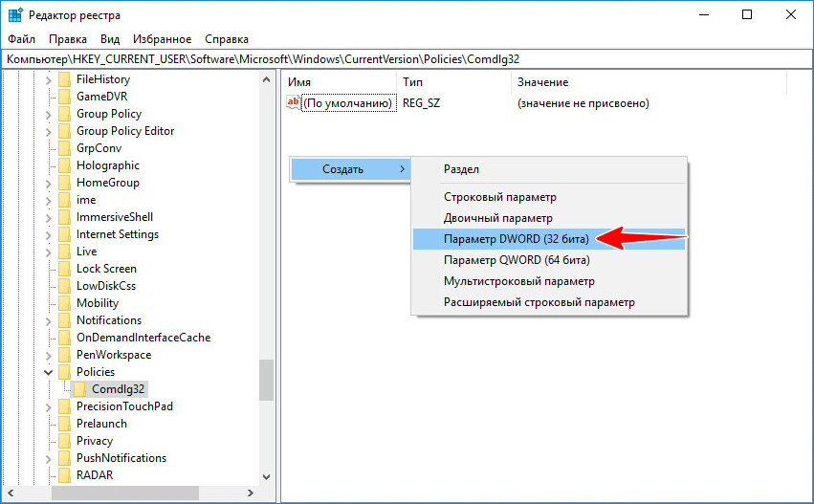Select the (По умолчанию) string value icon
Screen dimensions: 814x504
tap(294, 102)
